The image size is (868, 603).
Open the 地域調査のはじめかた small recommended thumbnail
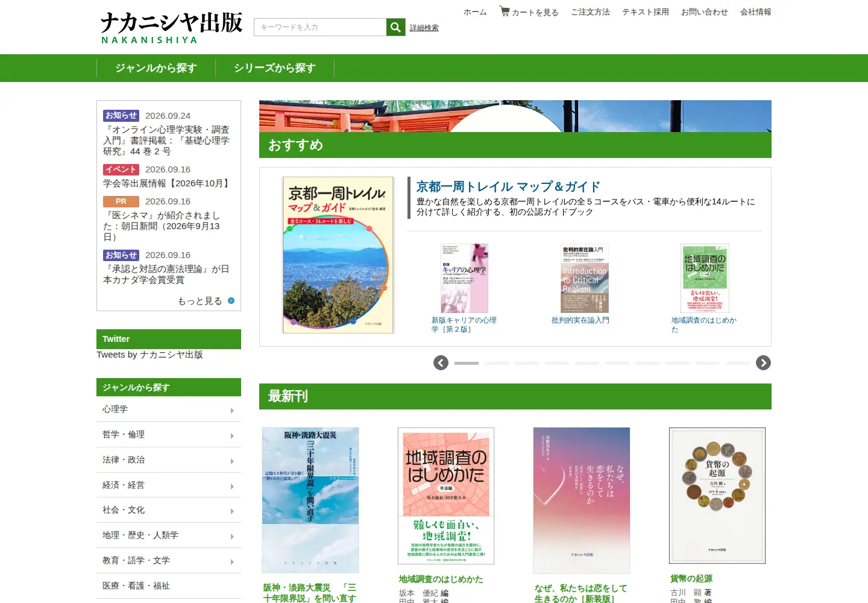[x=705, y=278]
